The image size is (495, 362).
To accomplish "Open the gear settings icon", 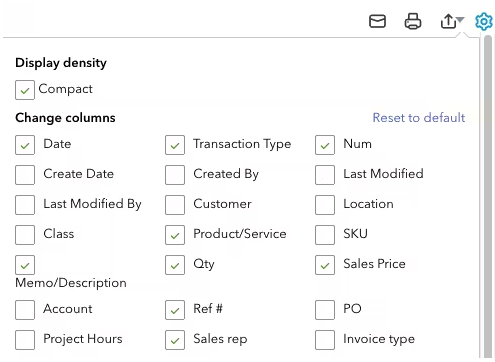I will (x=484, y=21).
